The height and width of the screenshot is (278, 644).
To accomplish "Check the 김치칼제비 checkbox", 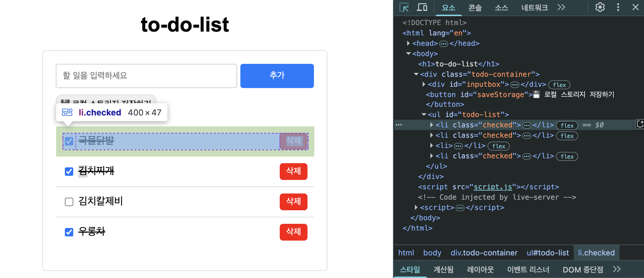I will click(69, 202).
